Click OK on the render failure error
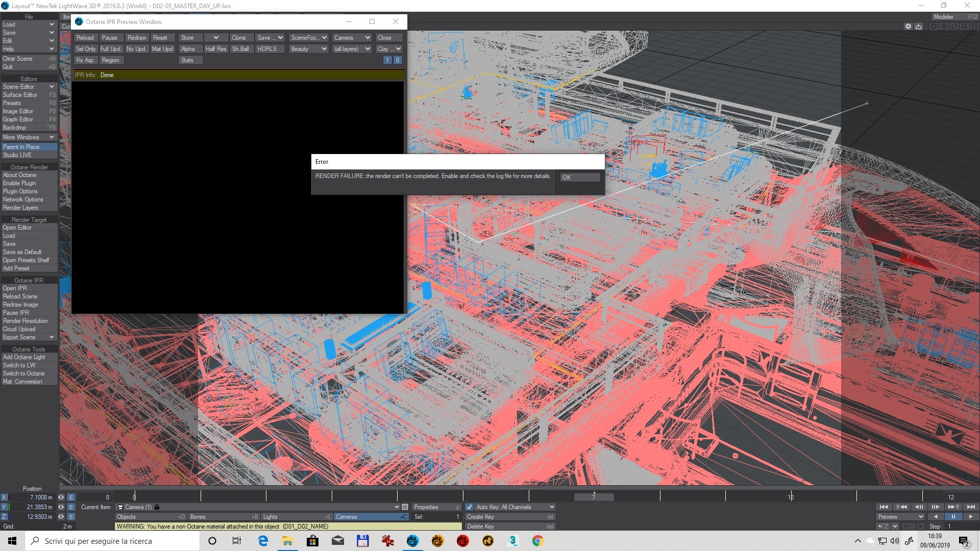980x551 pixels. 580,178
